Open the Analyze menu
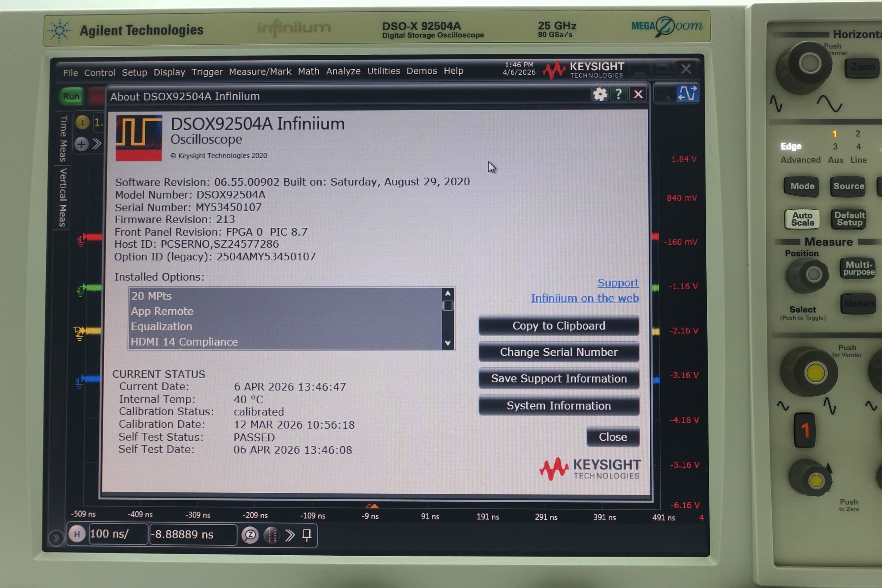The image size is (882, 588). (x=343, y=71)
